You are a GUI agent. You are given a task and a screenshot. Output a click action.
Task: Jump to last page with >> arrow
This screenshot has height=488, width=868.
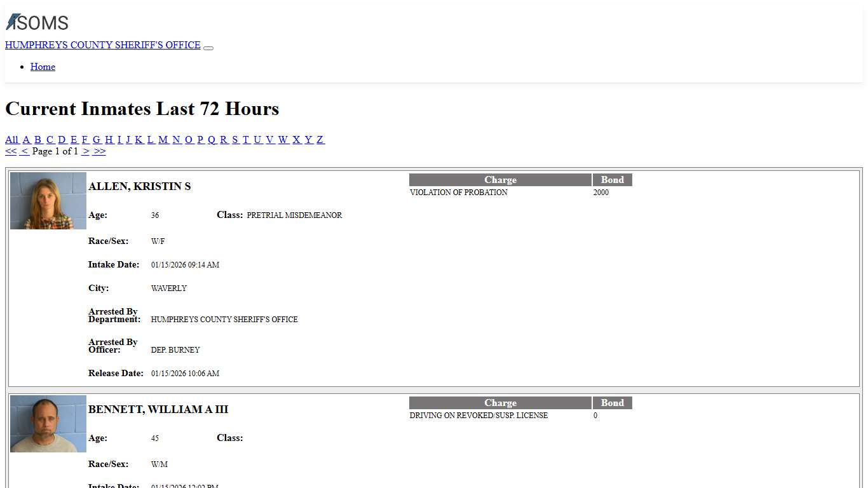pyautogui.click(x=99, y=151)
